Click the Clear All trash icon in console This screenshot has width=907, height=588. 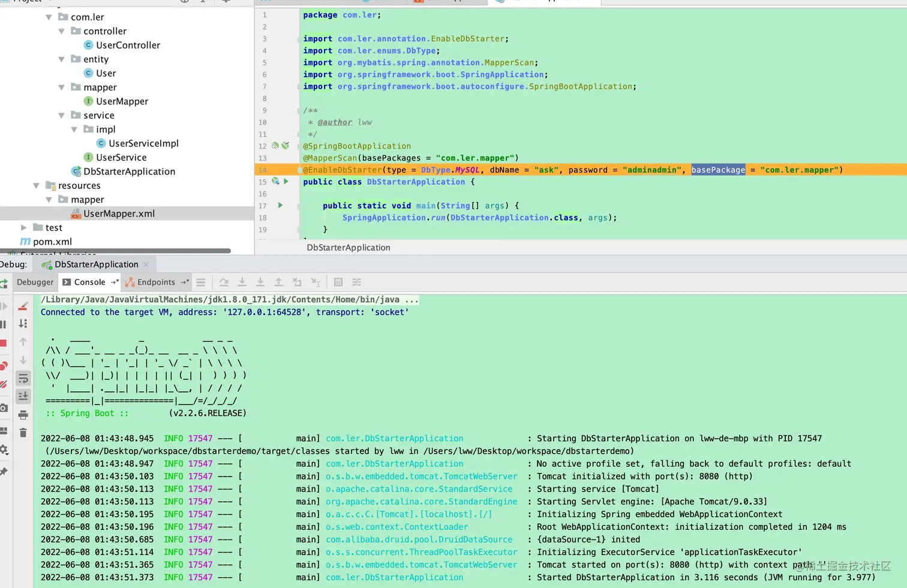23,433
